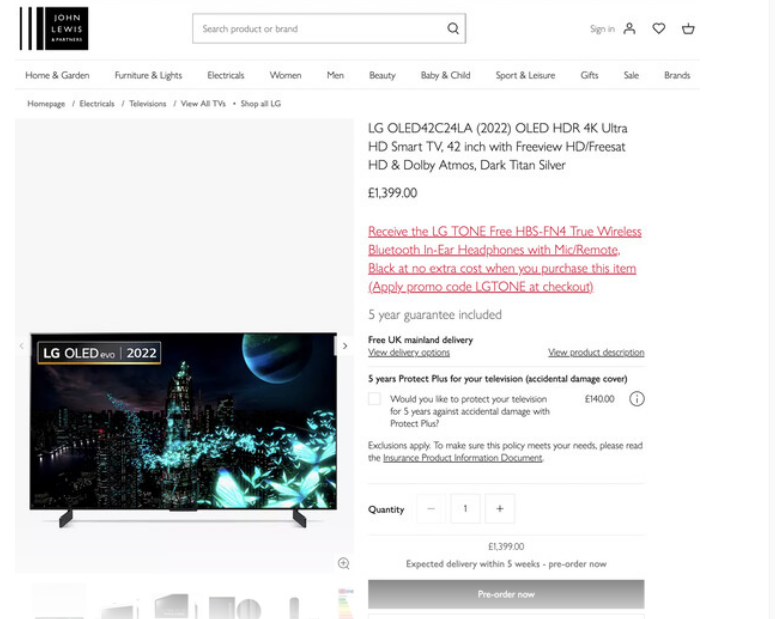Click the product title LG OLED42C24LA

[498, 146]
